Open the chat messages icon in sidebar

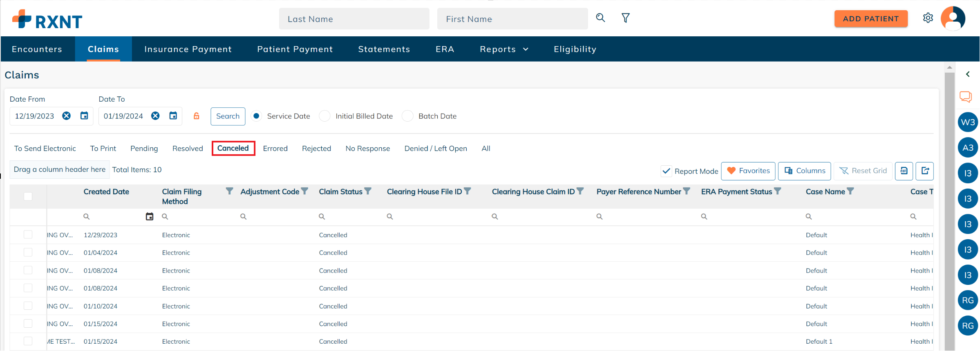click(965, 97)
